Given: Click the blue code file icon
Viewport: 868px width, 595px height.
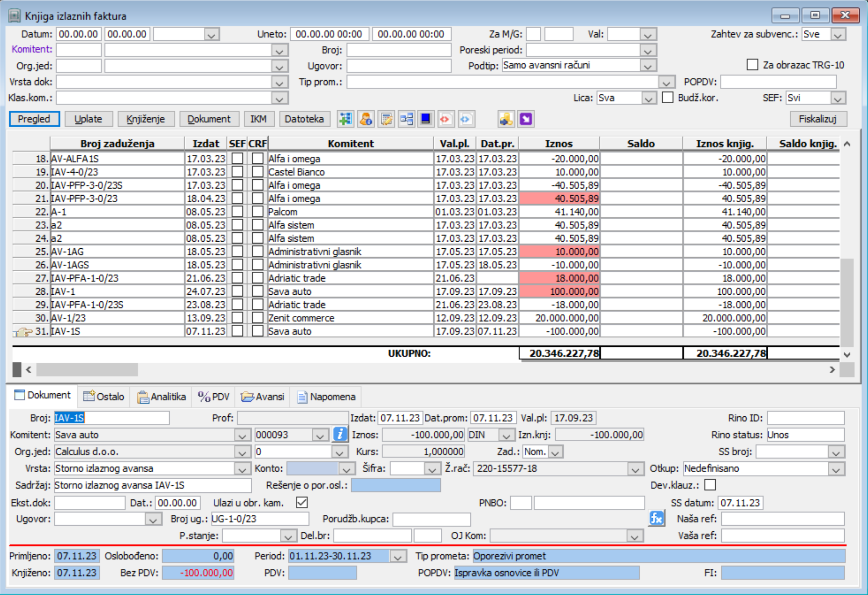Looking at the screenshot, I should pyautogui.click(x=466, y=119).
